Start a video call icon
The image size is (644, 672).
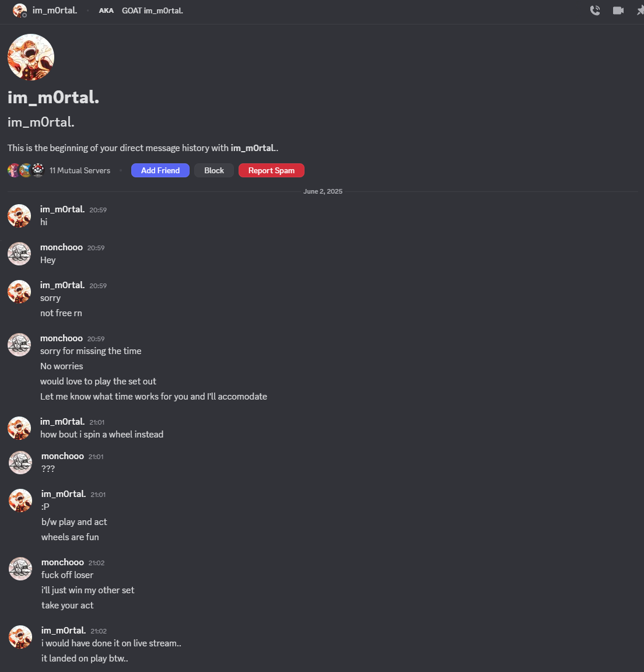click(618, 10)
